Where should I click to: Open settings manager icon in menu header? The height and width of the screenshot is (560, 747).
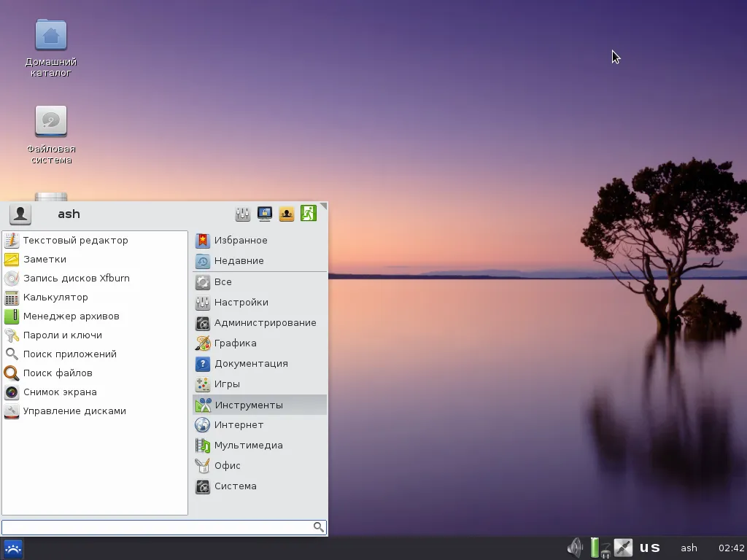tap(242, 214)
